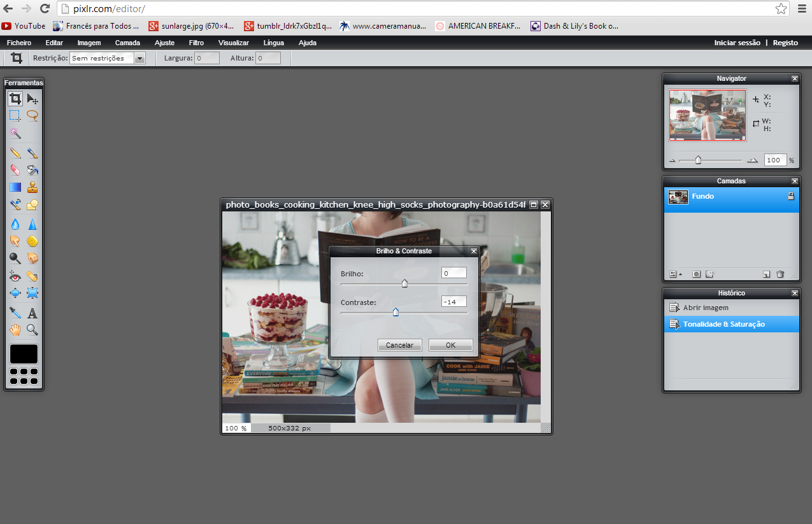Pick the Hand pan tool
Viewport: 812px width, 524px height.
coord(15,330)
